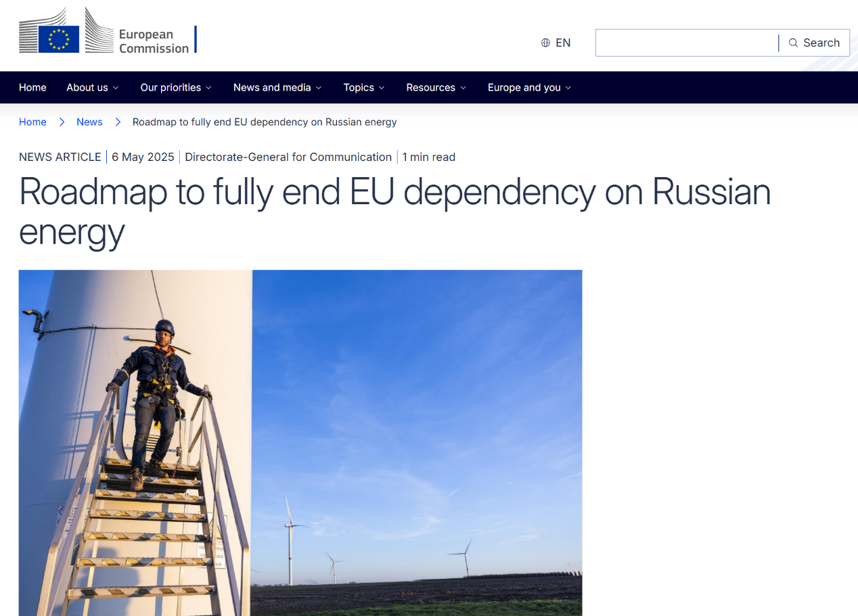Click breadcrumb arrow after News
This screenshot has width=858, height=616.
pyautogui.click(x=118, y=122)
